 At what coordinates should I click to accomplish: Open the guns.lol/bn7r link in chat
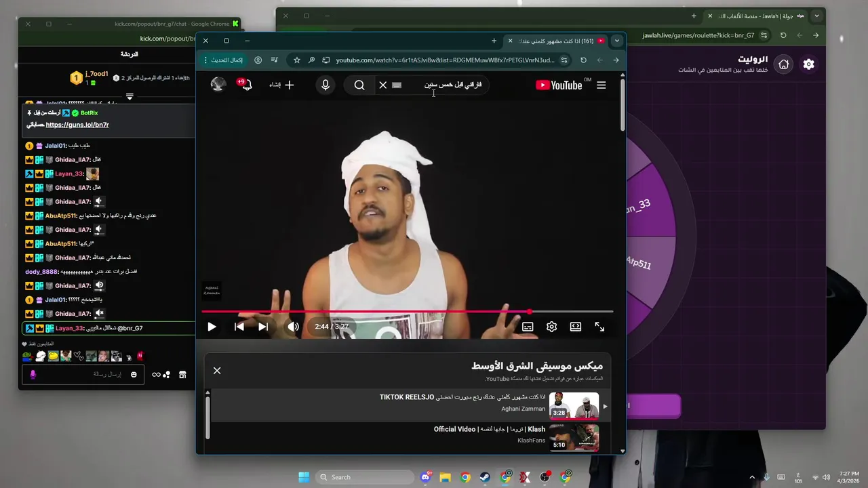[x=77, y=125]
